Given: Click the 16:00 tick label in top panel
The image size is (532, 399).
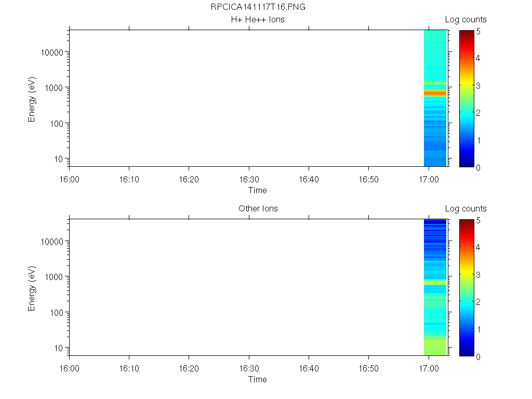Looking at the screenshot, I should click(69, 179).
